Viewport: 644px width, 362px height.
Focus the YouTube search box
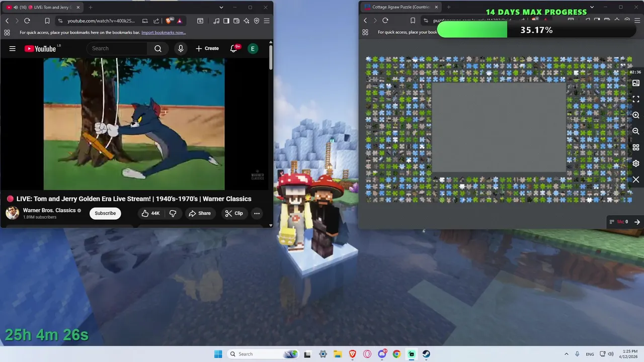tap(118, 48)
